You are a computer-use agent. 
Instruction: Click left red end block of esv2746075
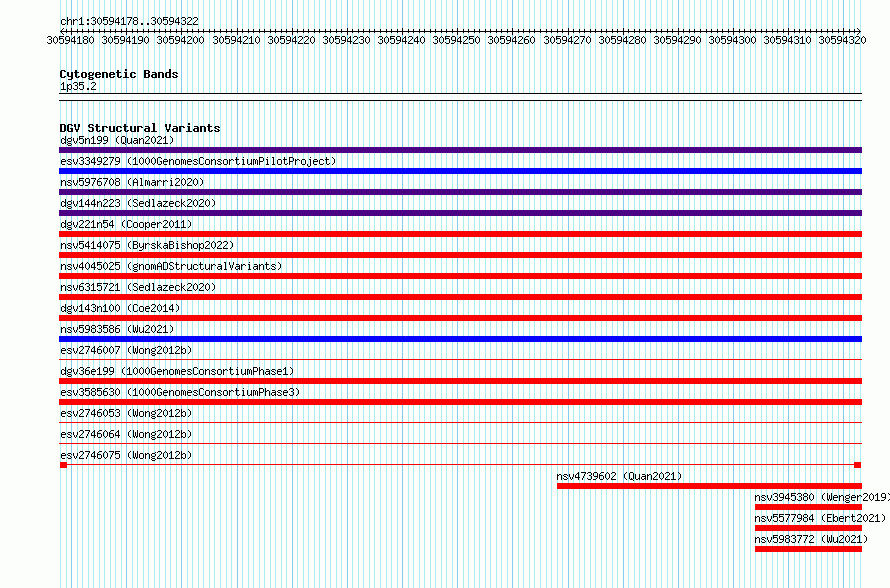click(x=63, y=465)
